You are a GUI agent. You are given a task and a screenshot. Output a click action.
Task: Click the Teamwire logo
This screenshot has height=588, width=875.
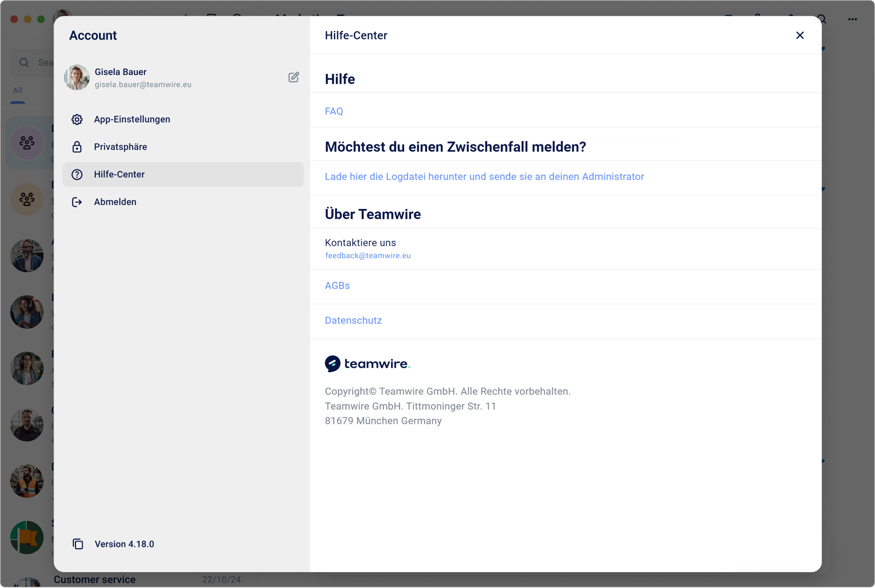pos(367,364)
